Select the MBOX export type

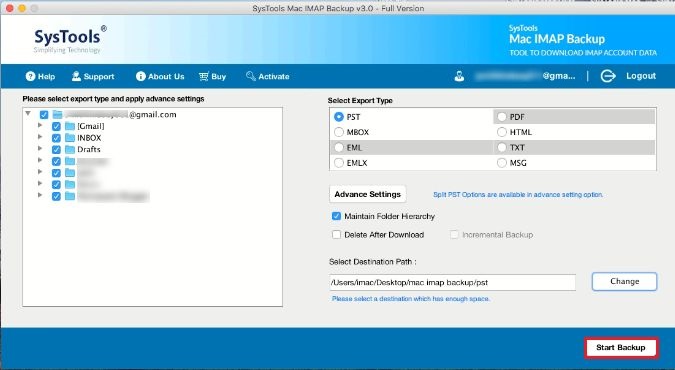pyautogui.click(x=339, y=132)
